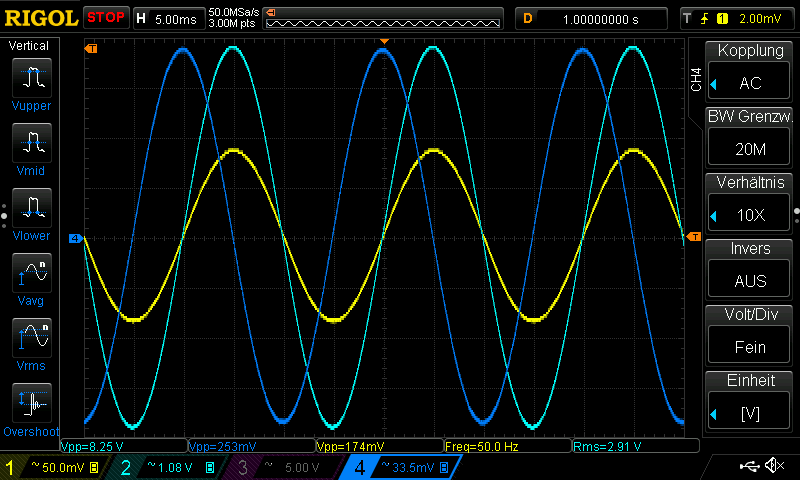The width and height of the screenshot is (800, 480).
Task: Click the USB connection status icon
Action: pos(749,465)
